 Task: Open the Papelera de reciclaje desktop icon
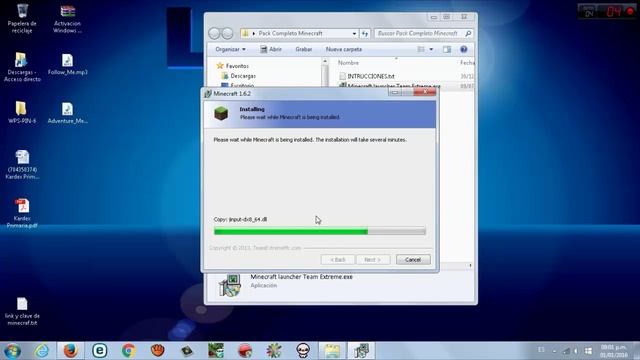(22, 18)
